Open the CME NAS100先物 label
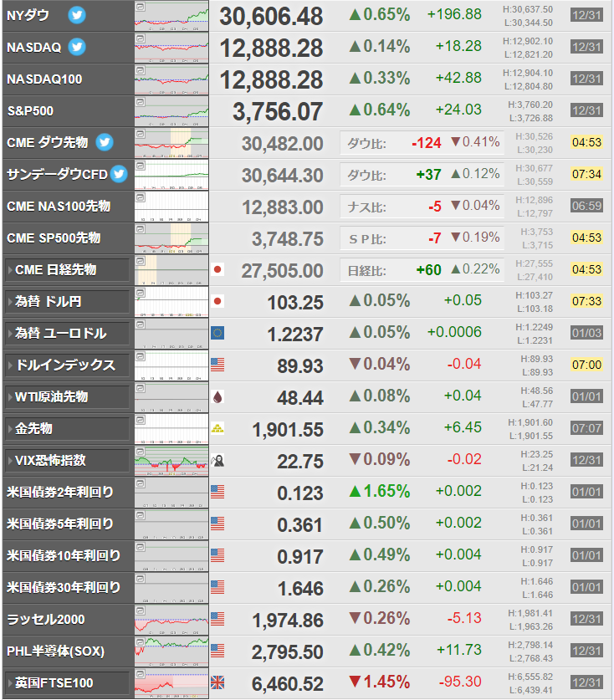614x700 pixels. point(59,207)
